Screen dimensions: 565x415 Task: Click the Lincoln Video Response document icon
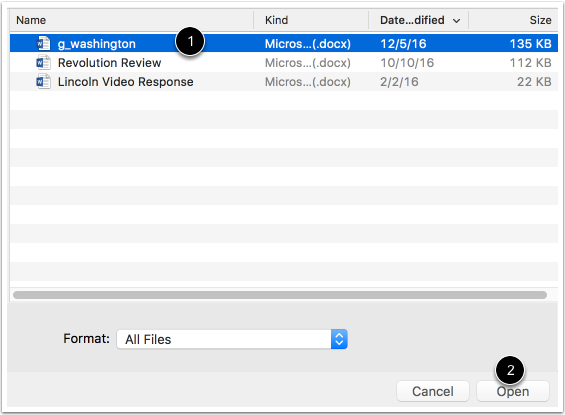point(43,82)
